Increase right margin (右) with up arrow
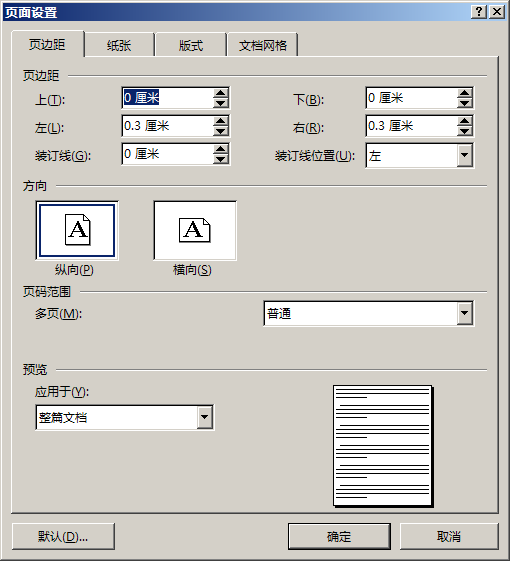The width and height of the screenshot is (510, 561). coord(465,121)
